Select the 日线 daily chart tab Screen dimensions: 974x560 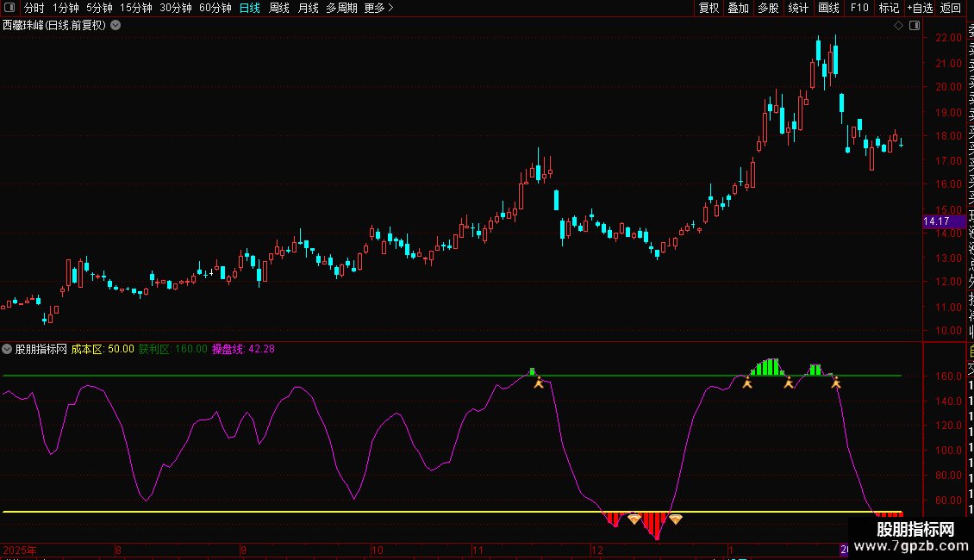pos(250,8)
